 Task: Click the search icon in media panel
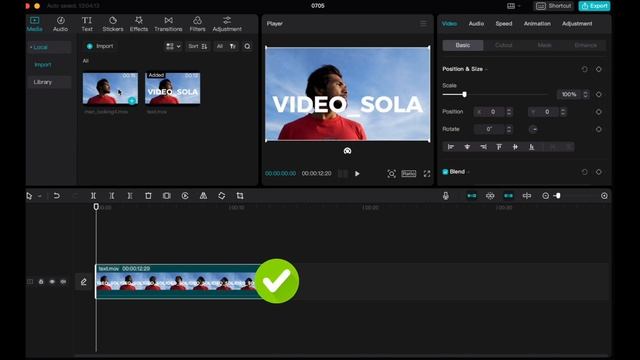(247, 47)
